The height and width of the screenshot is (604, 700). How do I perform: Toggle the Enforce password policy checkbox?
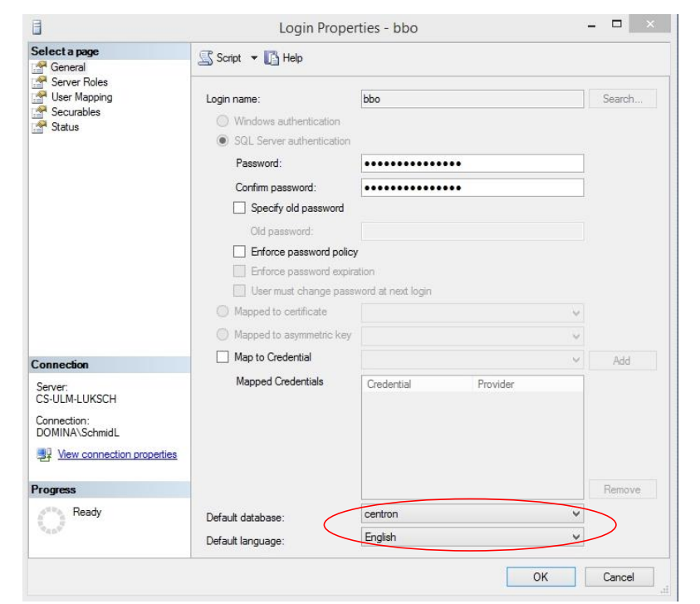click(x=239, y=251)
